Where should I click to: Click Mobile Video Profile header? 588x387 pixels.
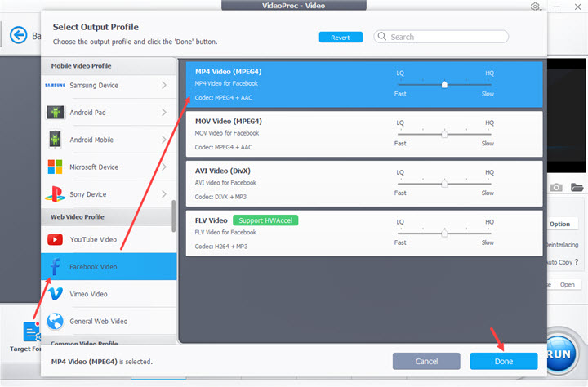[x=109, y=66]
